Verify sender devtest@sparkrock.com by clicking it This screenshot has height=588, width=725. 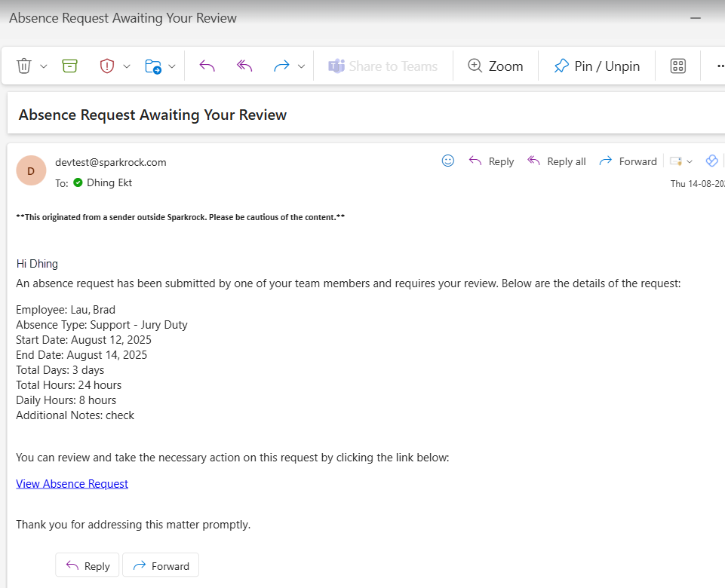pyautogui.click(x=110, y=162)
